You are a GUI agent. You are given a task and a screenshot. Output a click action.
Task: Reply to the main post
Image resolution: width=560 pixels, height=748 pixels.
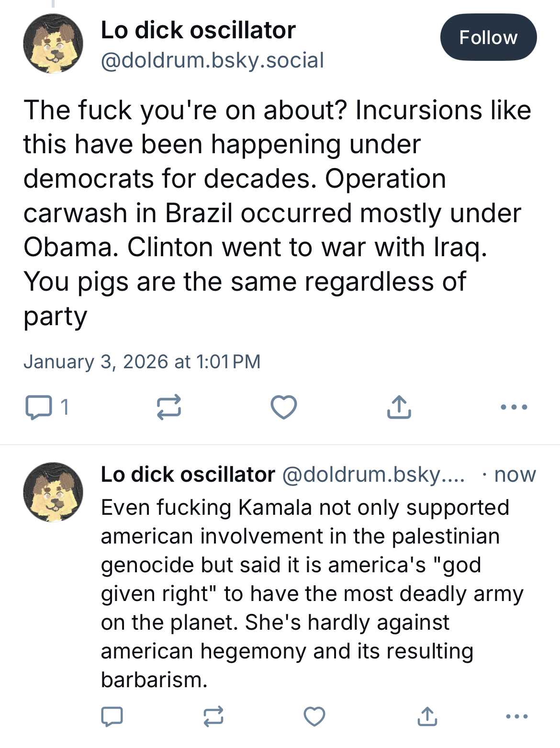pos(38,407)
